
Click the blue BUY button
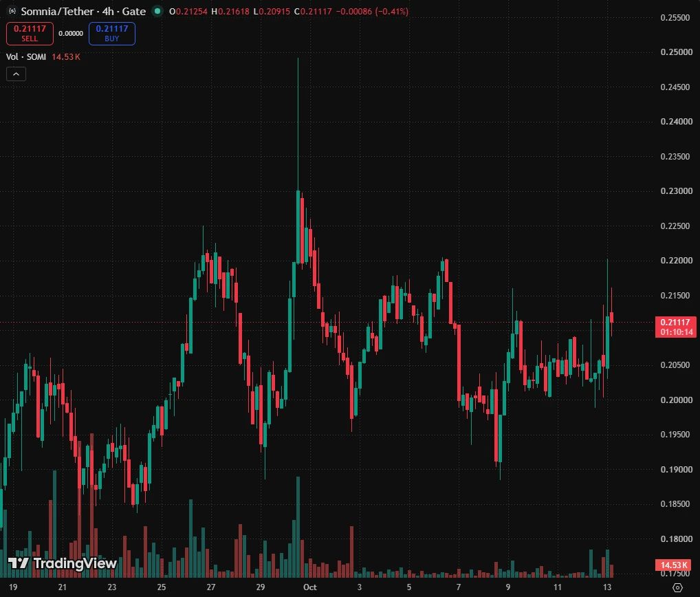click(x=112, y=34)
